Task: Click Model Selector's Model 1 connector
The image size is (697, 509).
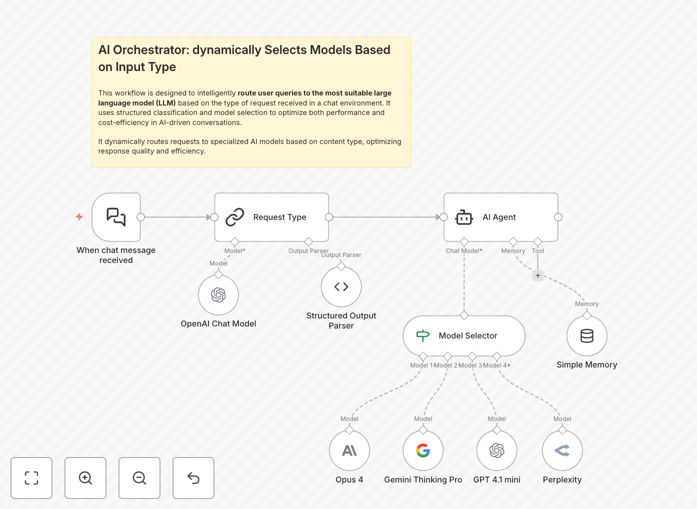Action: pyautogui.click(x=423, y=357)
